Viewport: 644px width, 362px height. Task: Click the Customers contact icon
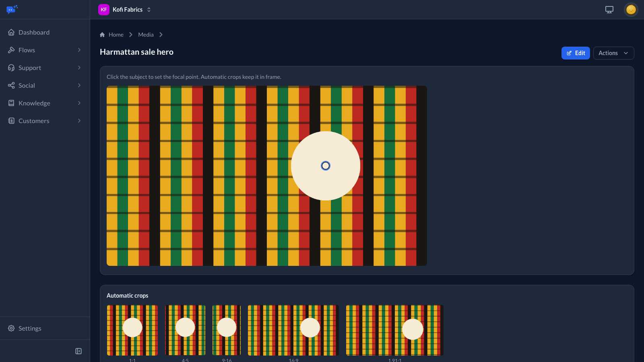point(11,121)
